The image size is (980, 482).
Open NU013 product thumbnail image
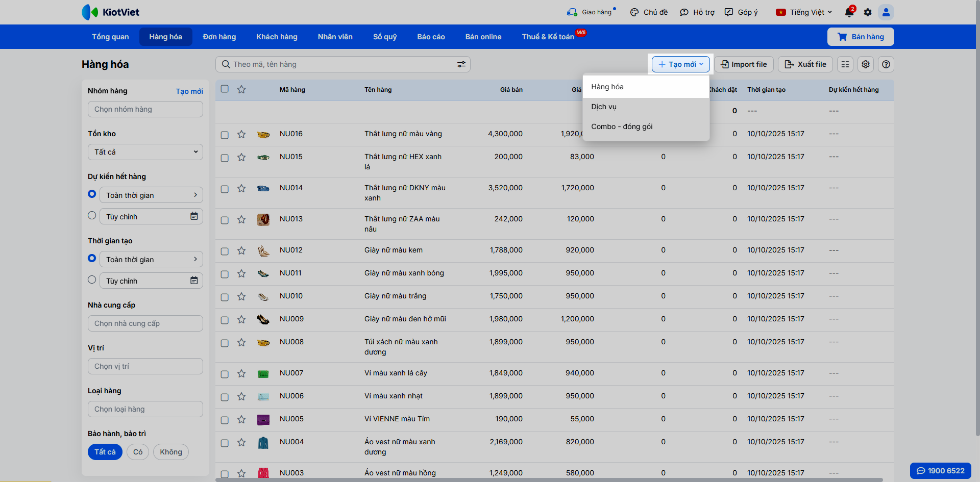pos(263,220)
